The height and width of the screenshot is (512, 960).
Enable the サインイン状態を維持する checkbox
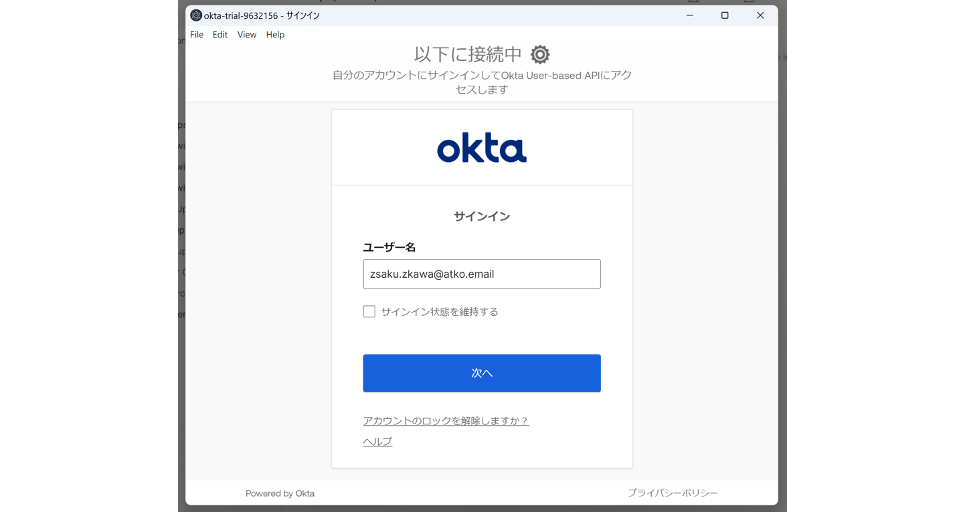pos(369,311)
